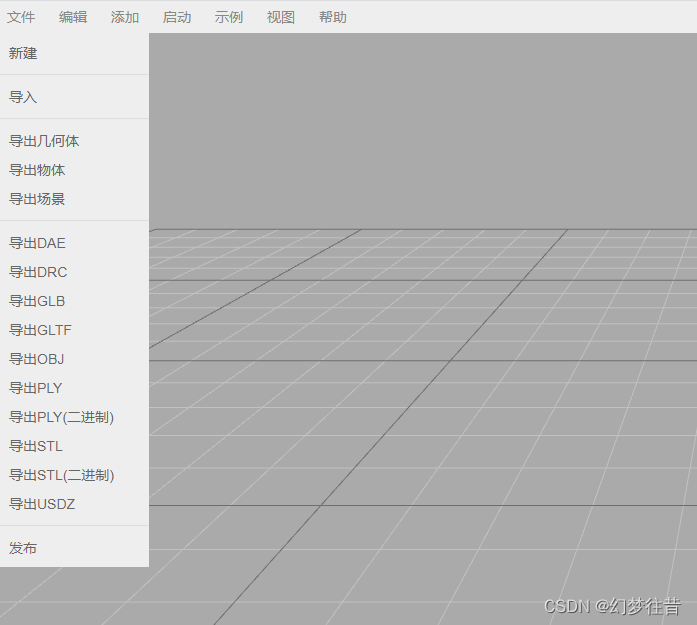Click 导出几何体 option
This screenshot has width=697, height=625.
[74, 141]
